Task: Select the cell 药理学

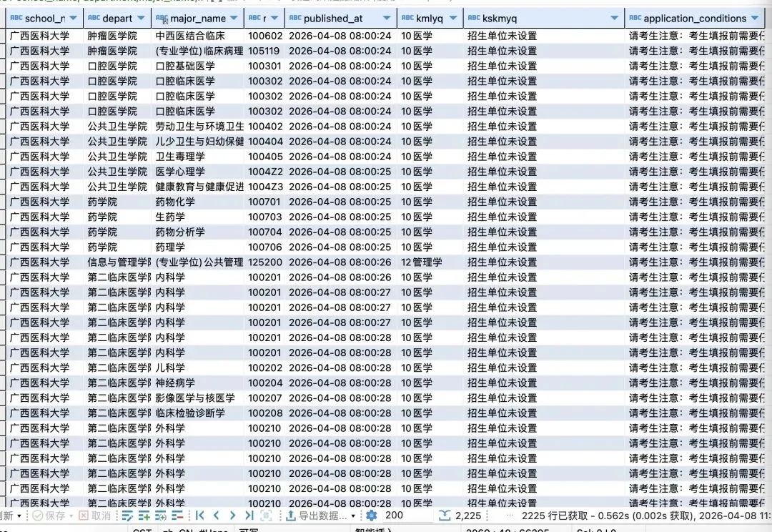Action: click(198, 247)
